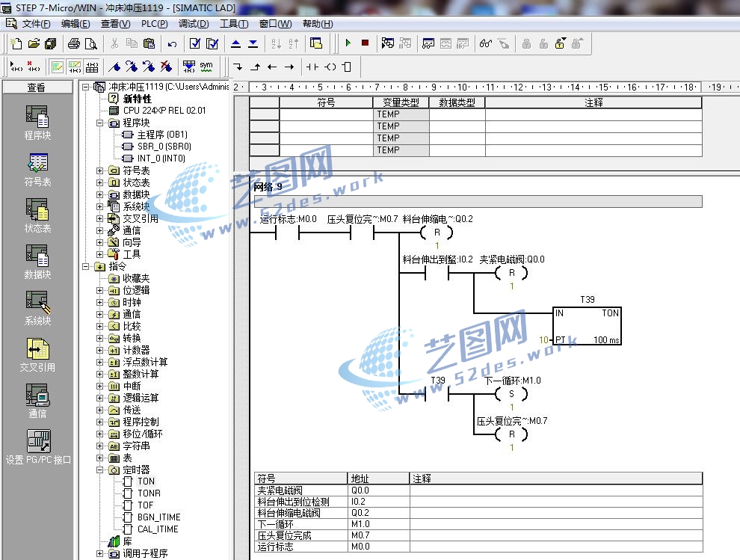Viewport: 740px width, 560px height.
Task: Click the Open project folder icon
Action: coord(34,44)
